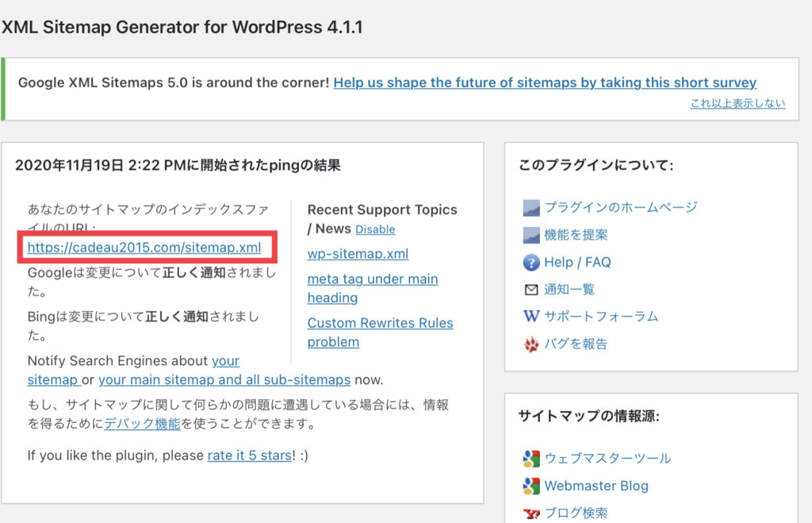812x523 pixels.
Task: Open the ブログ検索 link
Action: pyautogui.click(x=576, y=513)
